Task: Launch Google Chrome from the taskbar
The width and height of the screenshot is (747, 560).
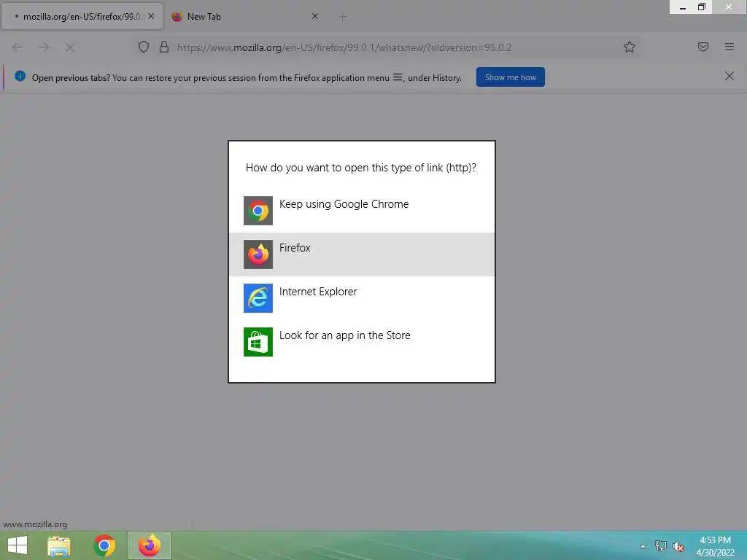Action: tap(104, 545)
